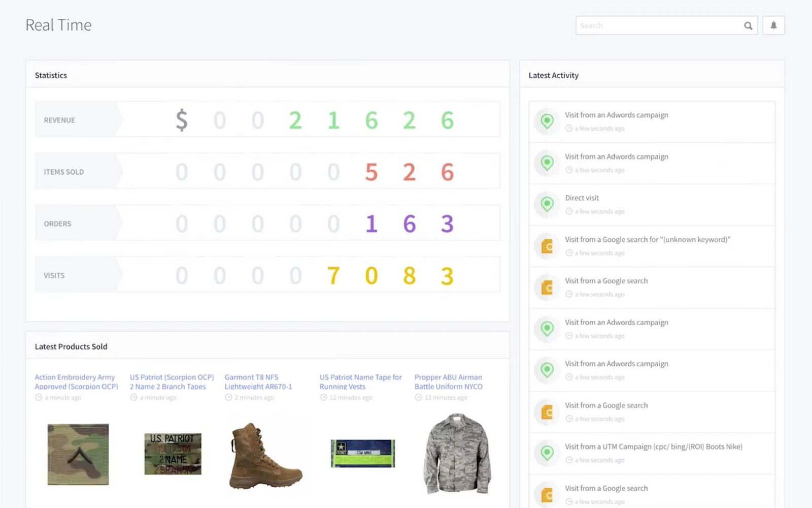
Task: Open Action Embroidery Army Approved product link
Action: [x=76, y=382]
